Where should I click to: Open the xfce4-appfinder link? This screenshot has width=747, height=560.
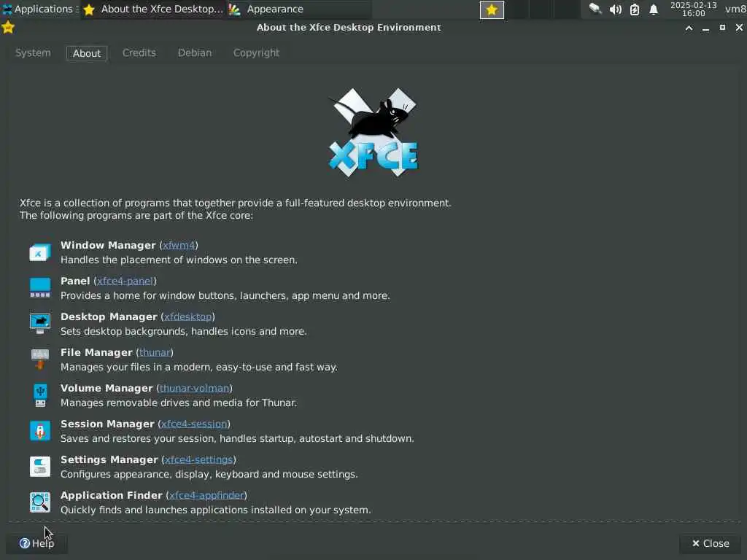coord(206,495)
